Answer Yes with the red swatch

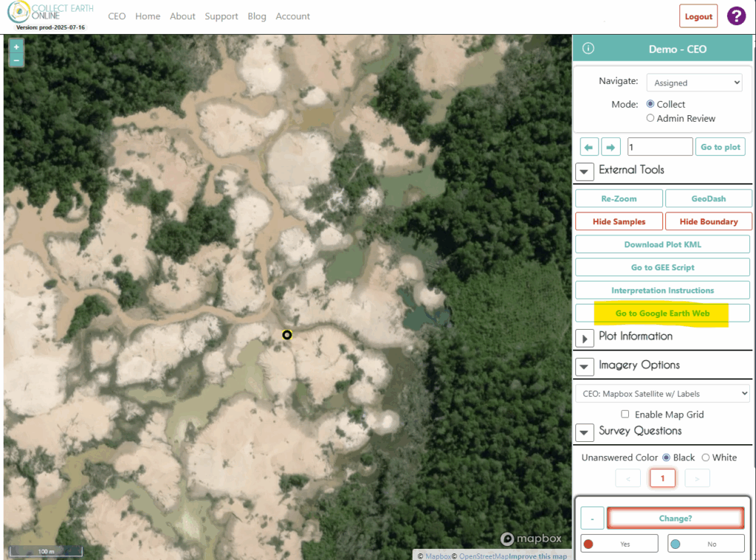click(619, 544)
